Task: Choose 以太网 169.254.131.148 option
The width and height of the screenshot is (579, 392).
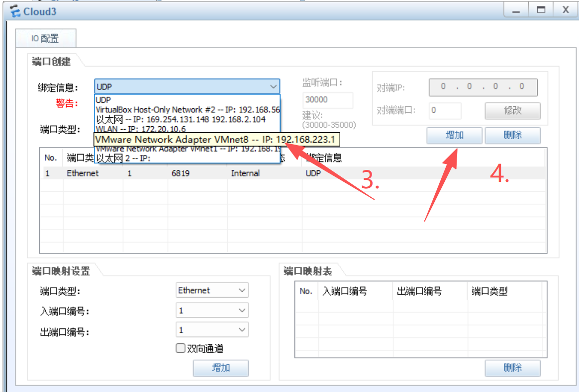Action: [187, 119]
